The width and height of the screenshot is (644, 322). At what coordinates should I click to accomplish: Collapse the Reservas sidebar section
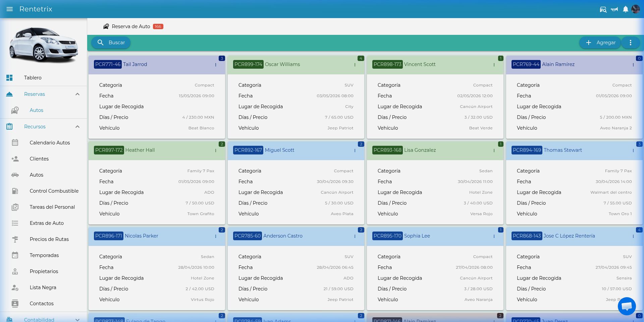(77, 94)
